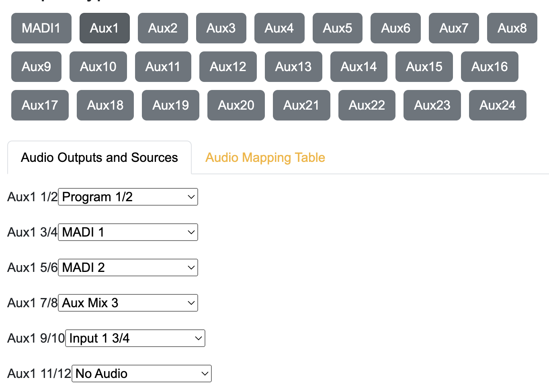Viewport: 549px width, 392px height.
Task: Switch to the Audio Outputs and Sources tab
Action: tap(99, 157)
